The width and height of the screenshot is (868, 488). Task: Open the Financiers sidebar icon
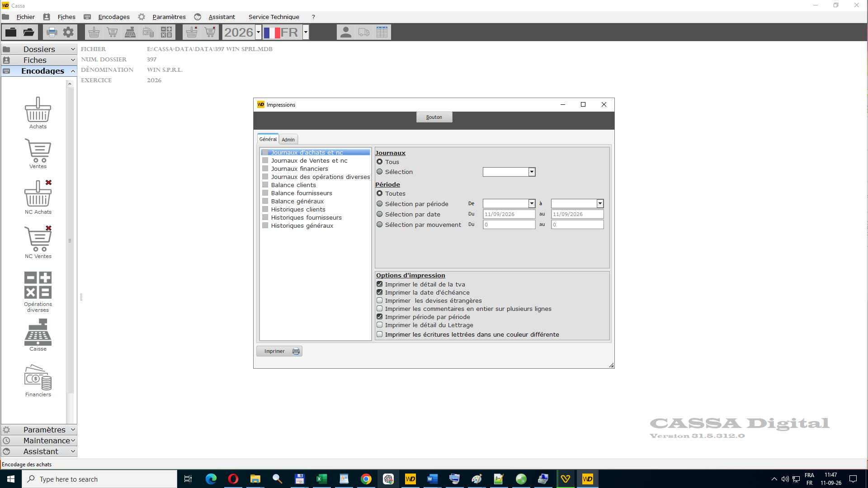[38, 377]
